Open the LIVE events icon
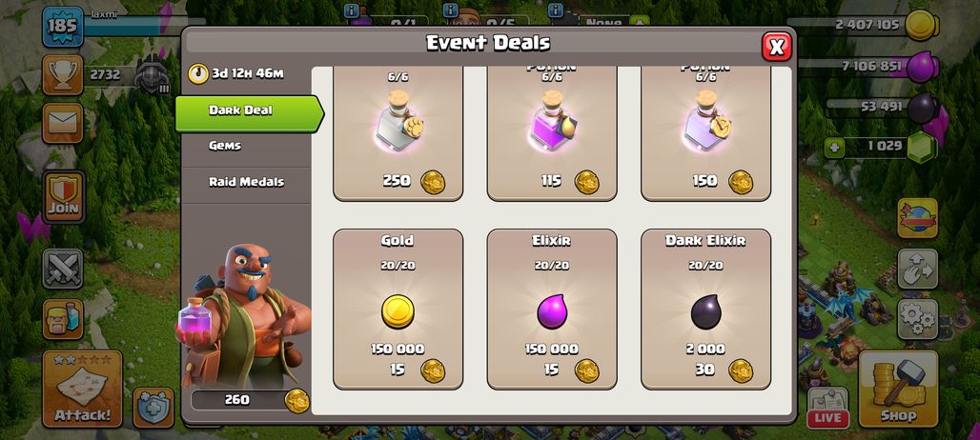 coord(827,408)
